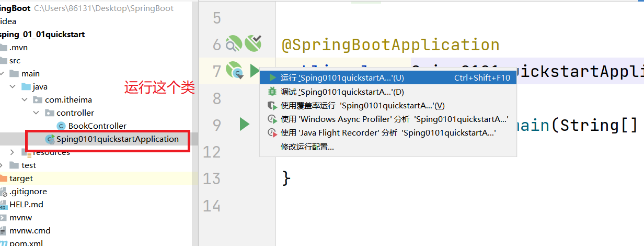Expand the resources folder node

[13, 152]
